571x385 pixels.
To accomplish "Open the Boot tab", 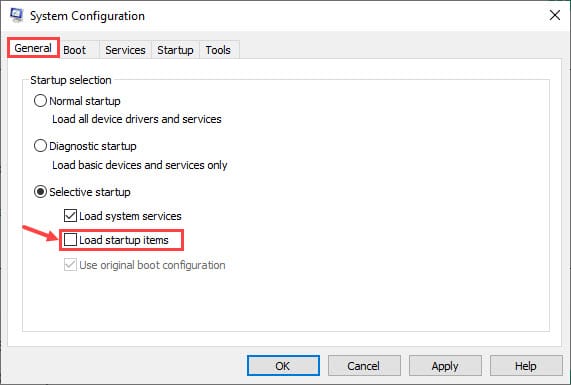I will (x=75, y=50).
